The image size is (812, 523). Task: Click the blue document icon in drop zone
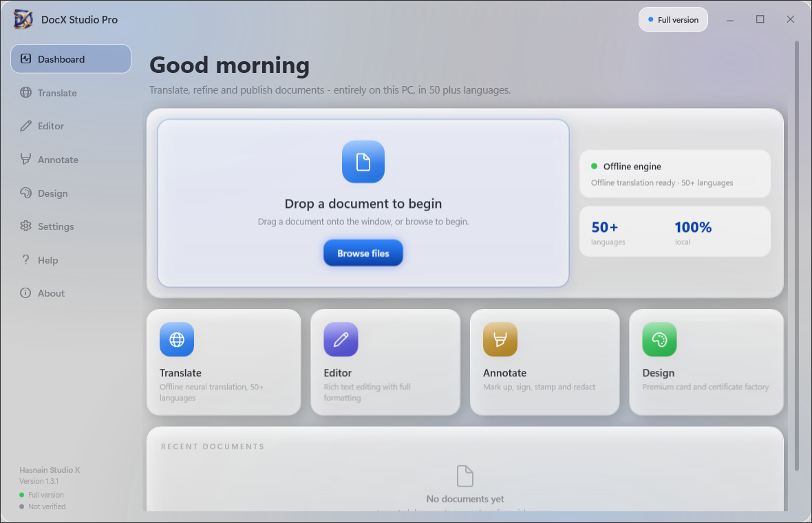(x=363, y=162)
